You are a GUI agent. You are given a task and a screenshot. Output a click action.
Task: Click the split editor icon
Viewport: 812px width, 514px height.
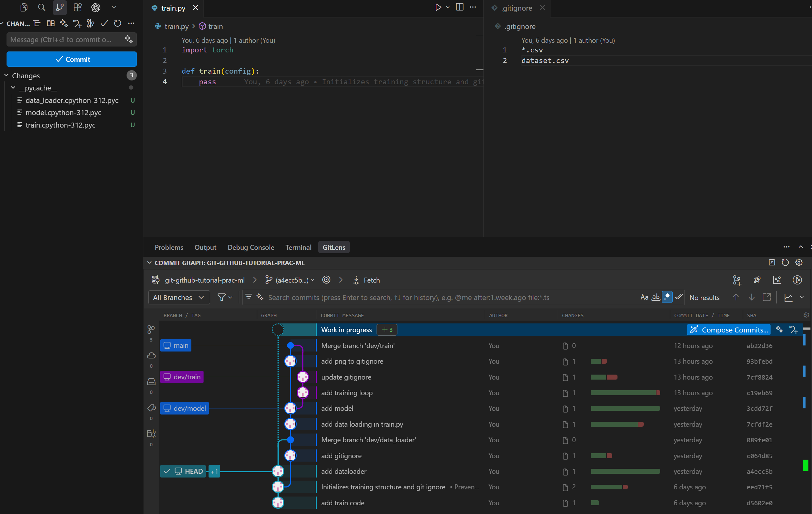click(459, 7)
